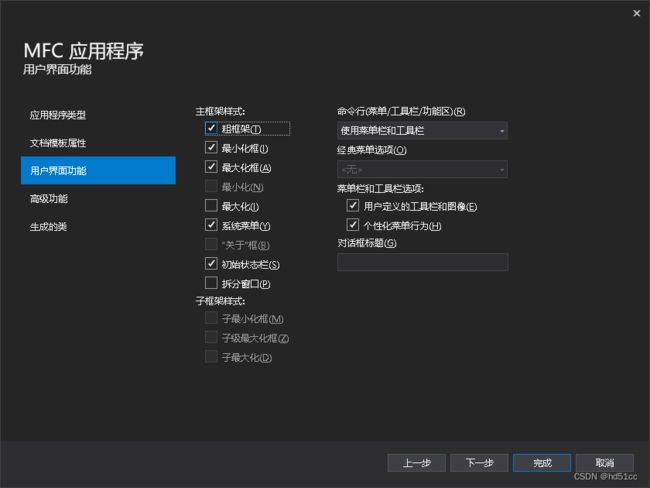Go to 文档模板属性 wizard page
Viewport: 650px width, 488px height.
(x=98, y=143)
